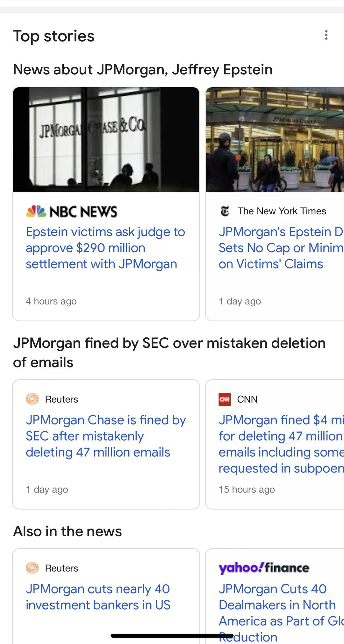This screenshot has width=344, height=644.
Task: Open the JPMorgan entrance street photo
Action: [x=275, y=140]
